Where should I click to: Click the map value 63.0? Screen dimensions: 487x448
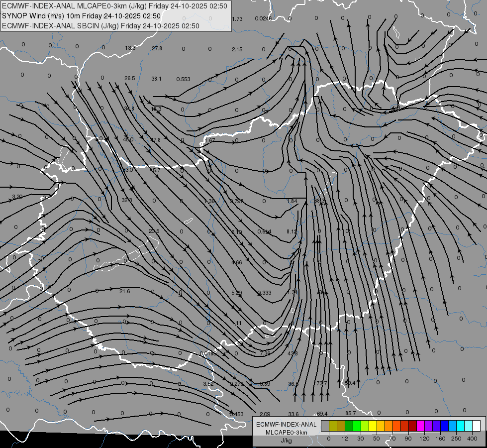coord(128,170)
